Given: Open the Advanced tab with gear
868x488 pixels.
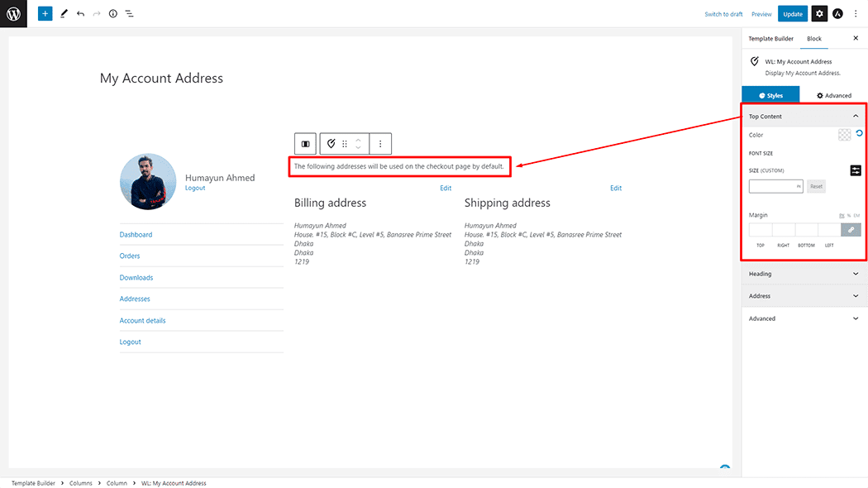Looking at the screenshot, I should pyautogui.click(x=834, y=96).
